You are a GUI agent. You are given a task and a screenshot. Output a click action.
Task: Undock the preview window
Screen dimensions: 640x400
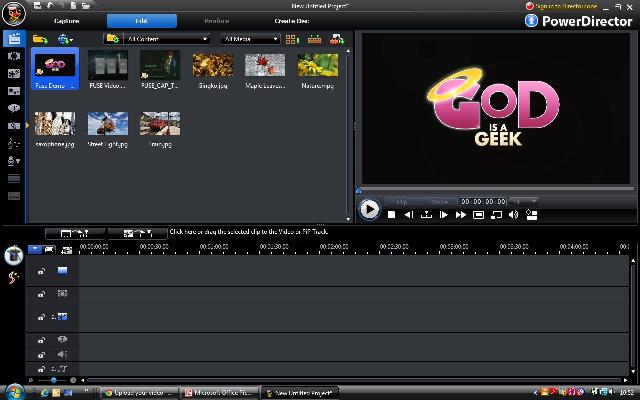pos(496,215)
